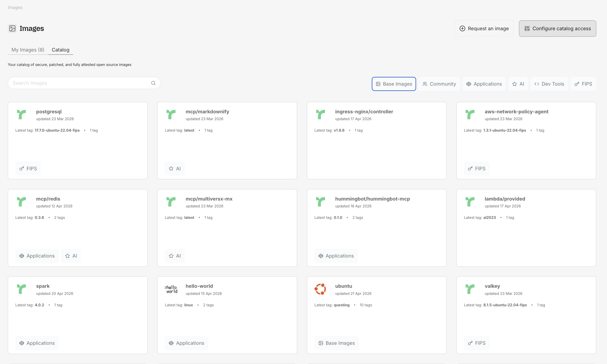607x364 pixels.
Task: Click the ubuntu logo icon
Action: point(320,289)
